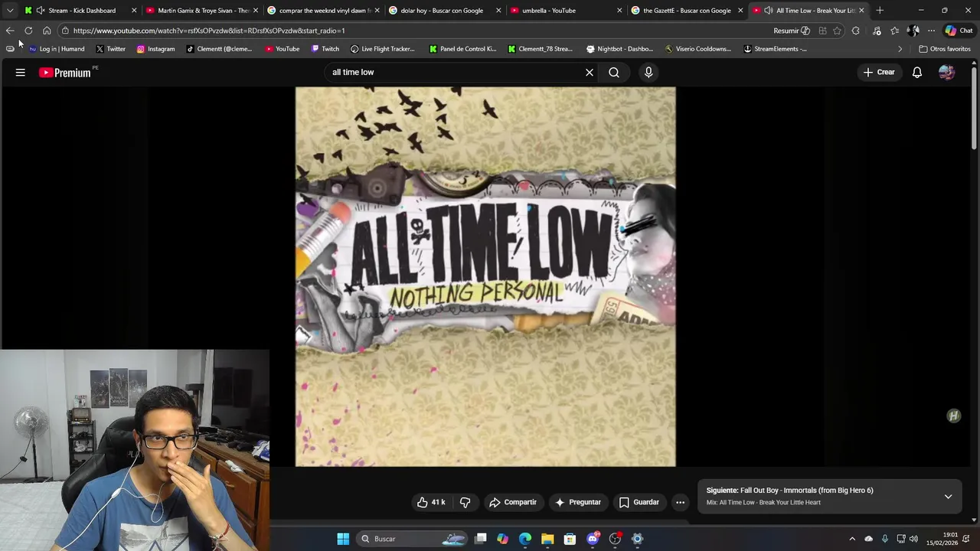Open the Log in | Humand bookmark
This screenshot has width=980, height=551.
tap(57, 49)
